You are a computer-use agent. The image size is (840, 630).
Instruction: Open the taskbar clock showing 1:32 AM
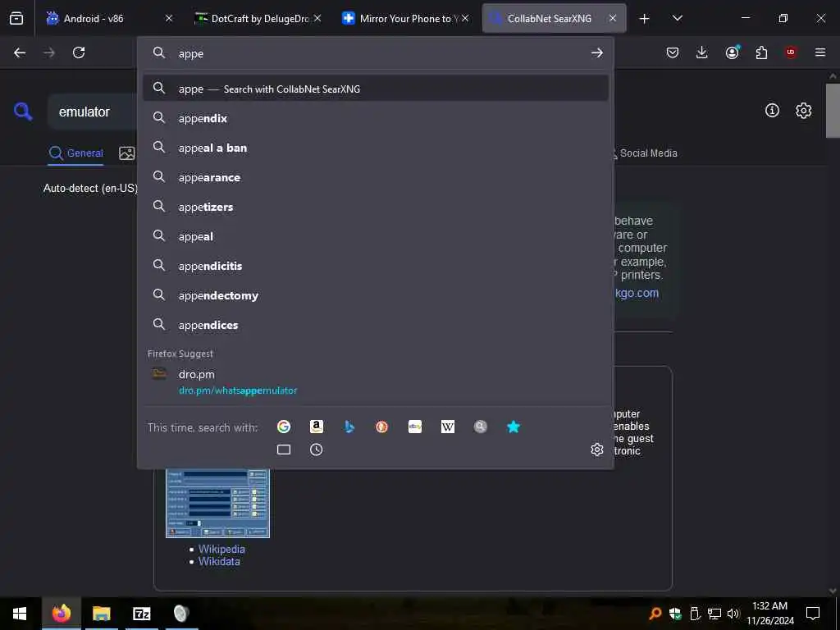[769, 613]
